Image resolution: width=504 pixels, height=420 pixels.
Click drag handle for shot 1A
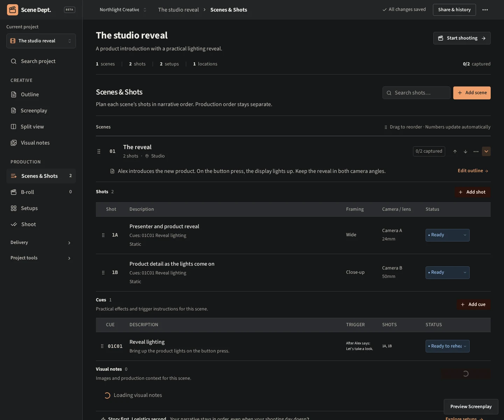tap(103, 235)
